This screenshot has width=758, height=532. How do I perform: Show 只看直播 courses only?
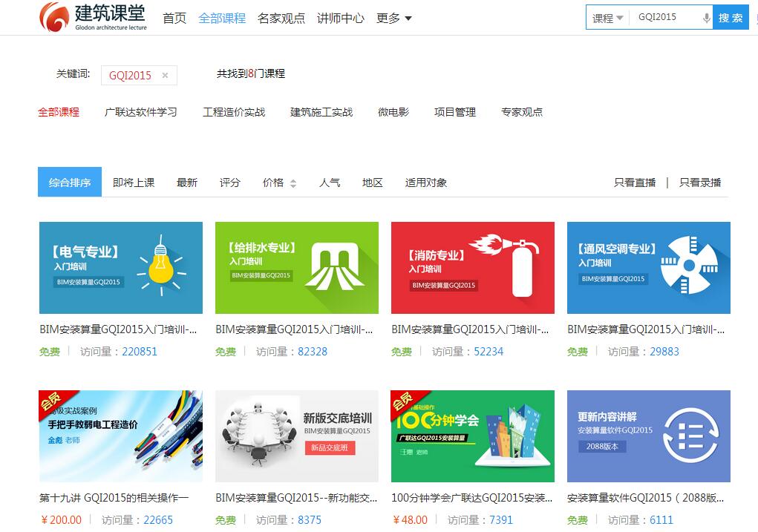(635, 183)
